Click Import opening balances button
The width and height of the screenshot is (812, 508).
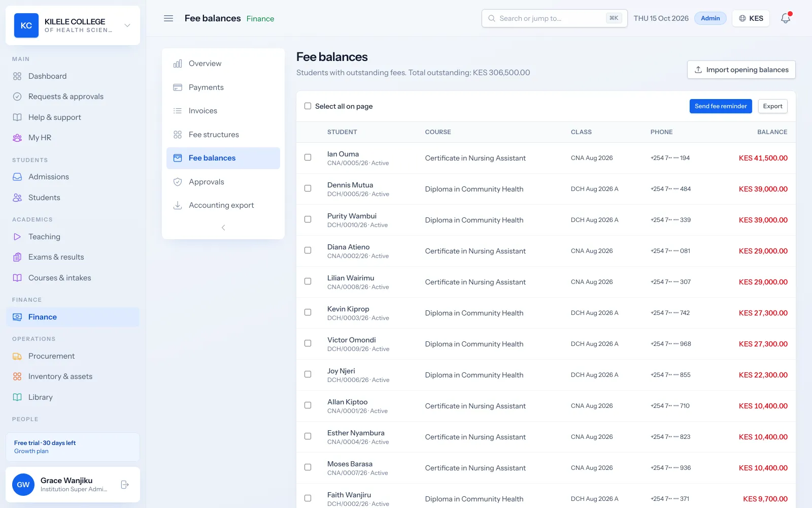pyautogui.click(x=741, y=70)
